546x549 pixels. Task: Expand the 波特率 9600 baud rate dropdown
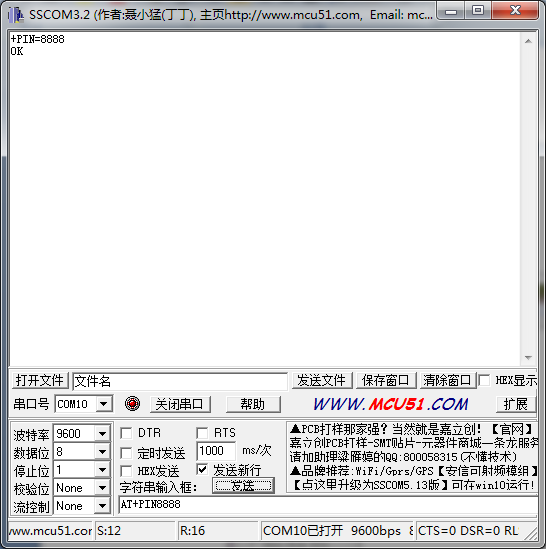point(102,434)
